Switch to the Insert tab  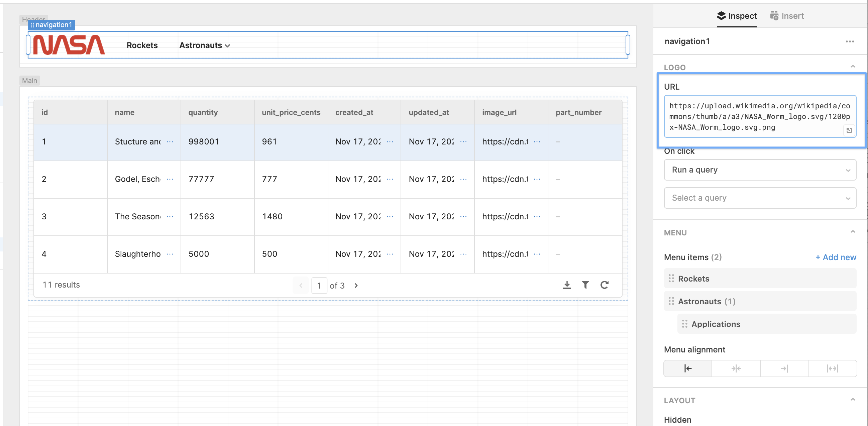[787, 16]
